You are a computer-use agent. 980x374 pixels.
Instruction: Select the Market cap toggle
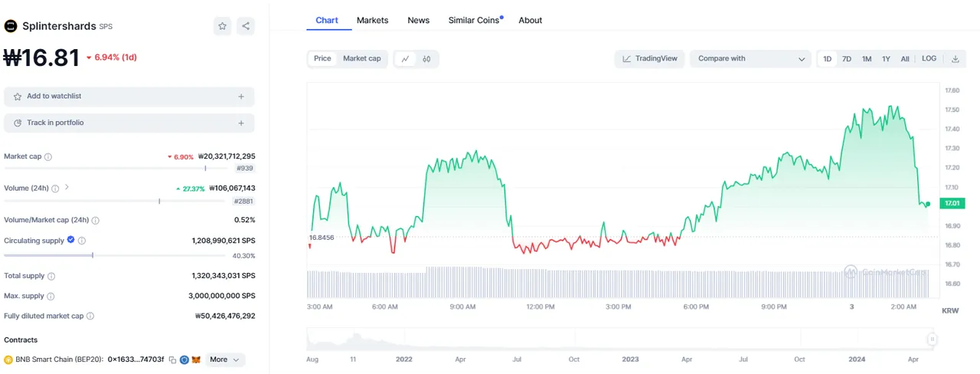[361, 59]
